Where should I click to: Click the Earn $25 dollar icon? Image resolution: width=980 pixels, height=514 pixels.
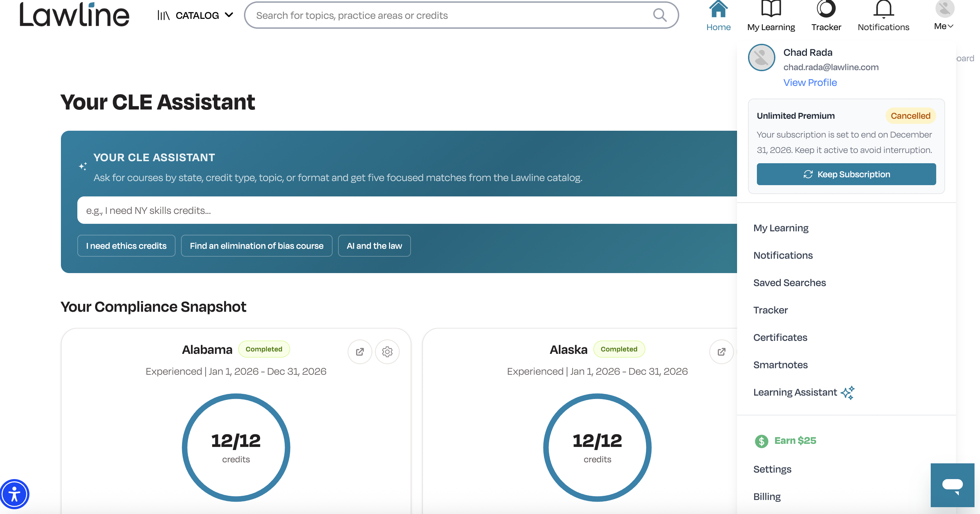click(761, 441)
